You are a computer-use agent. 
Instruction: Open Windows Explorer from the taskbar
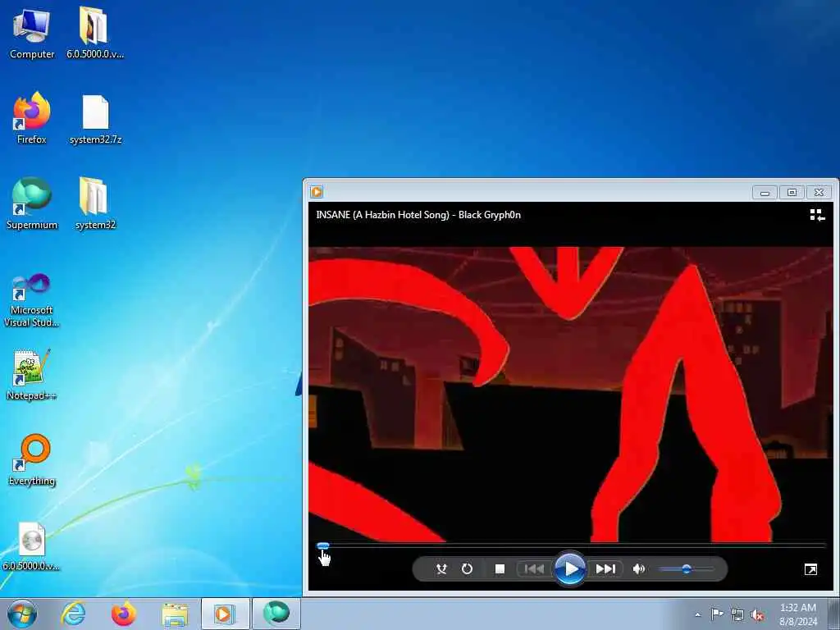pos(175,614)
